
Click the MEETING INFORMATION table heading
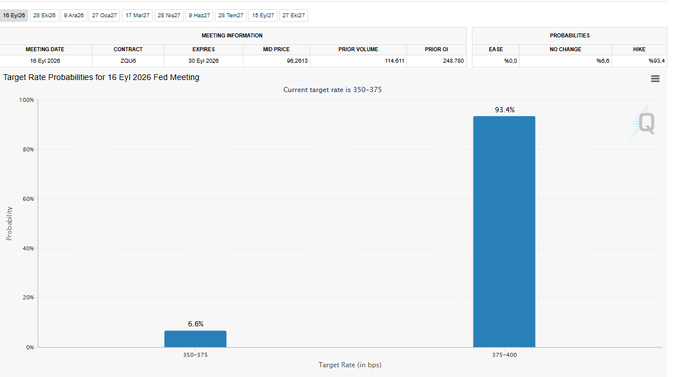pos(232,36)
